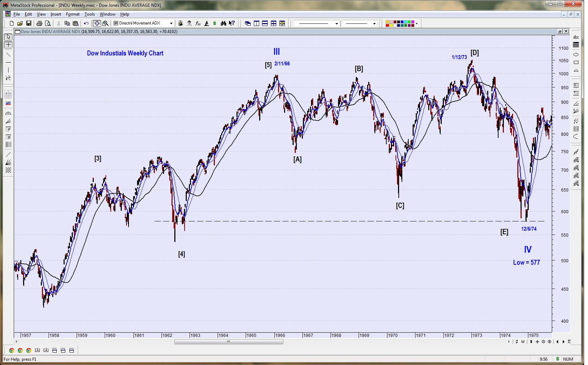Select the Text (abc) annotation tool

[577, 37]
